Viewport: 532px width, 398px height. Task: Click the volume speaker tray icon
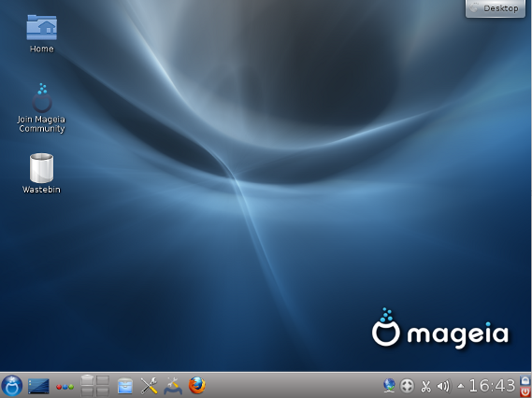point(443,386)
